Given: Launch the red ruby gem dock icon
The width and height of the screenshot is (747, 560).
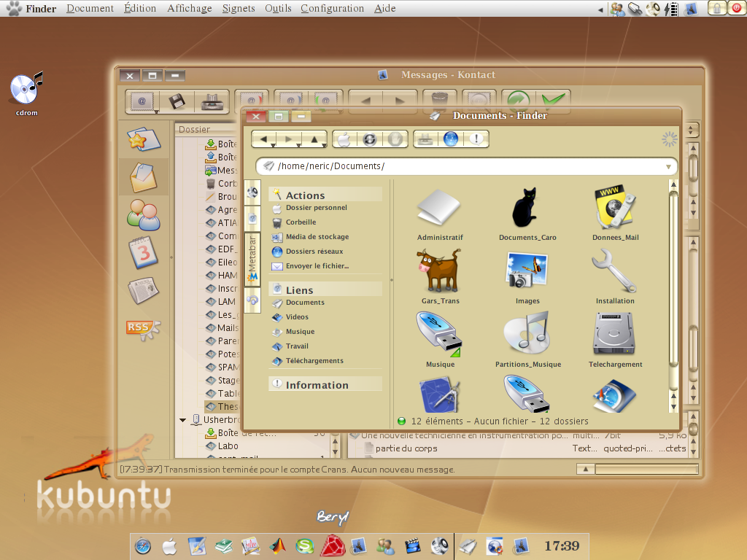Looking at the screenshot, I should [x=333, y=545].
